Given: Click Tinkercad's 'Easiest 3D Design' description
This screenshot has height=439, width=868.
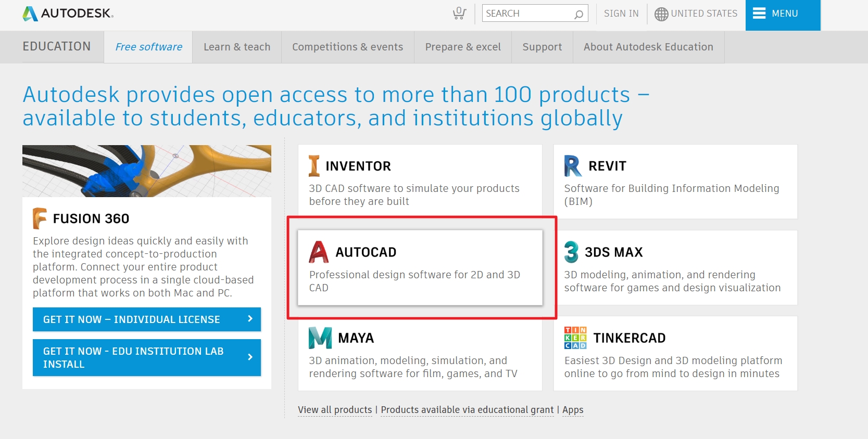Looking at the screenshot, I should click(x=673, y=367).
